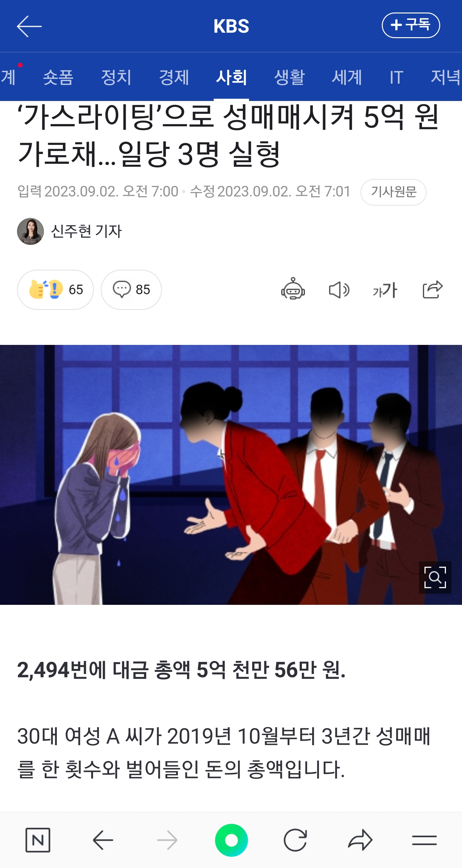Screen dimensions: 462x868
Task: Switch to the 정치 tab
Action: click(x=116, y=77)
